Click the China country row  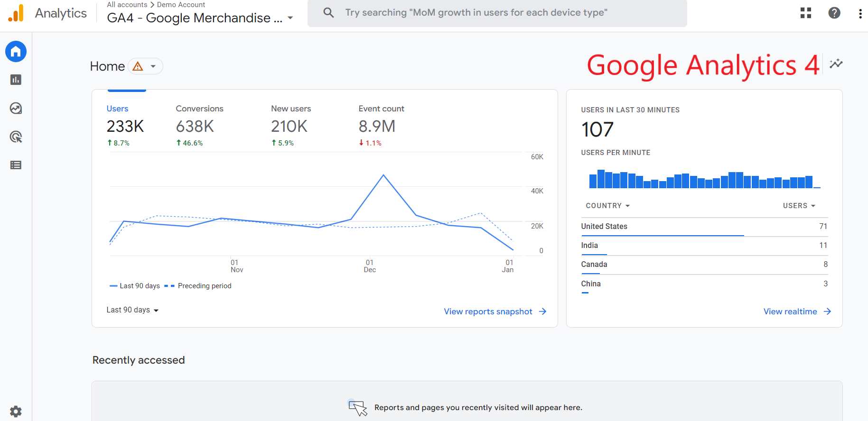point(704,284)
